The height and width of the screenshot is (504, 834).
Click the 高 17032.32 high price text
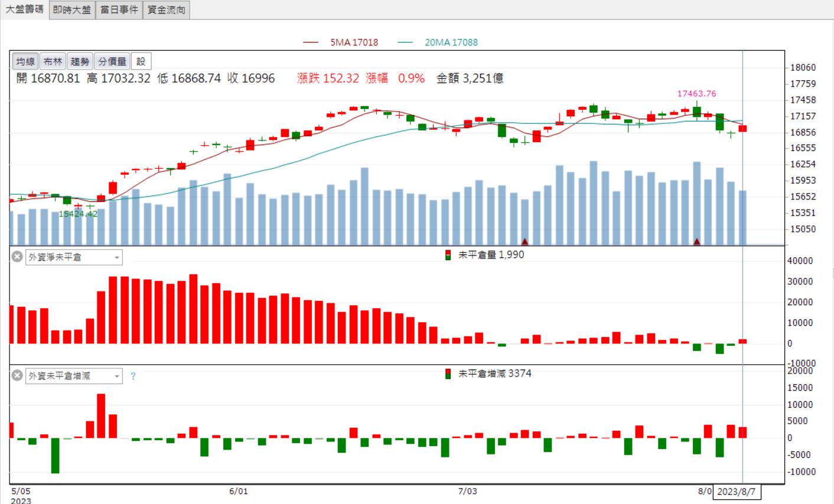point(119,78)
